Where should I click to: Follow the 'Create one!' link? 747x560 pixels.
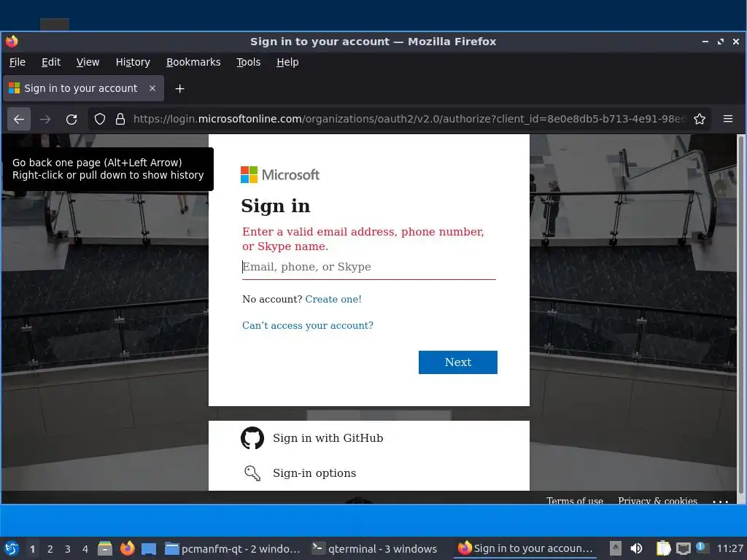point(333,299)
